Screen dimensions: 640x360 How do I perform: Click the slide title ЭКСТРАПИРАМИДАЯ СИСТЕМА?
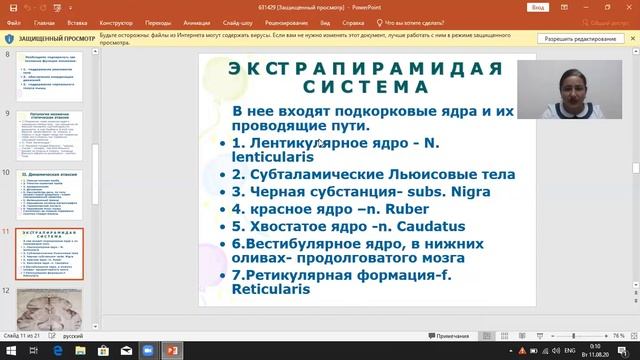point(366,78)
